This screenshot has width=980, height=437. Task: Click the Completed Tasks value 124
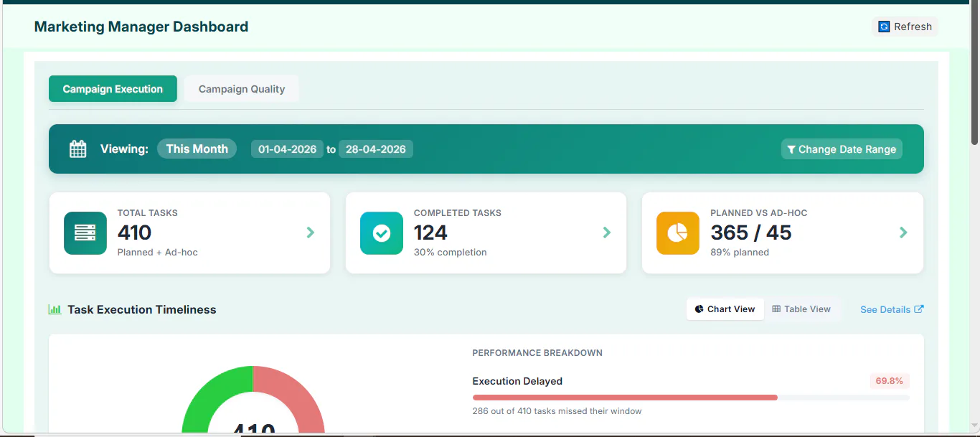coord(430,232)
